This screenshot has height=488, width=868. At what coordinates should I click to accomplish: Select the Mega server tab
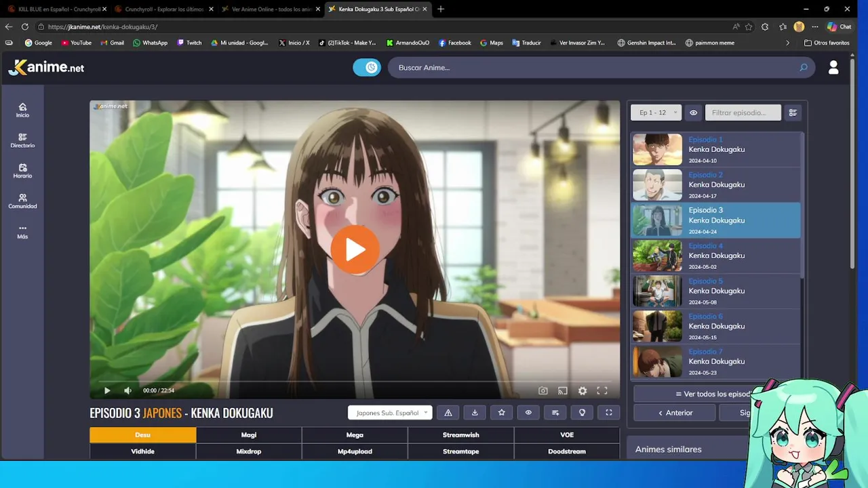pyautogui.click(x=355, y=435)
